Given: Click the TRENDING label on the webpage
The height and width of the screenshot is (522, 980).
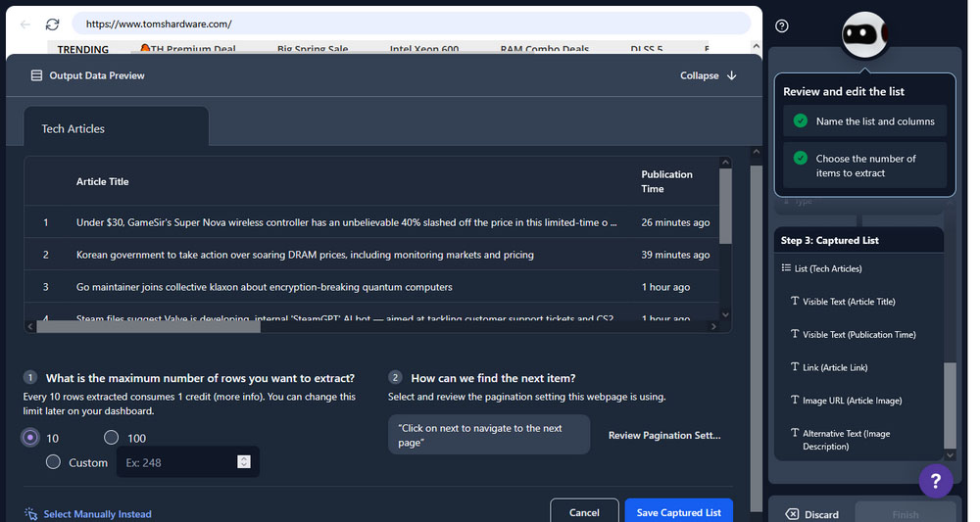Looking at the screenshot, I should (x=83, y=49).
